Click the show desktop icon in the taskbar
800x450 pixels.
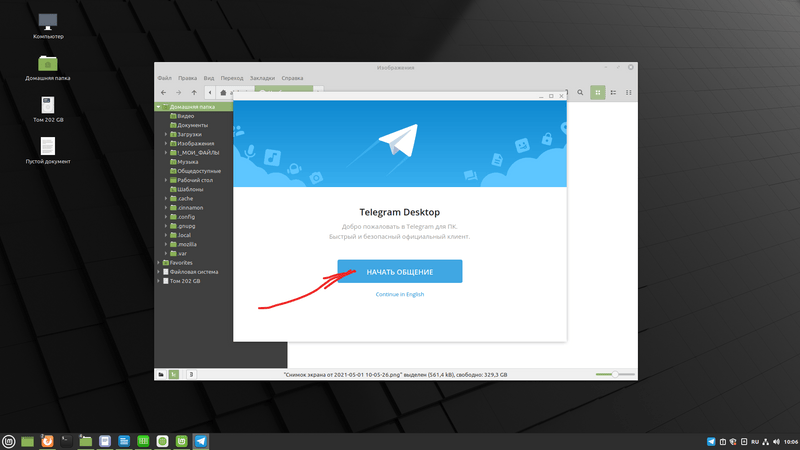coord(28,441)
